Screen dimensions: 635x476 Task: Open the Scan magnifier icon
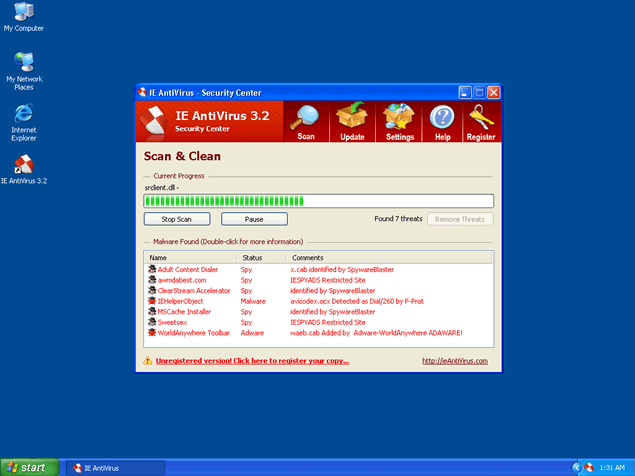(306, 119)
